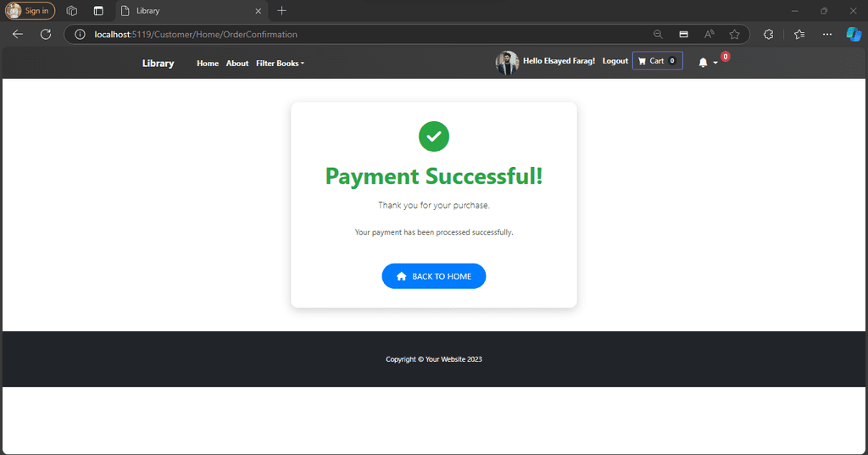
Task: Activate the Read aloud icon
Action: [709, 35]
